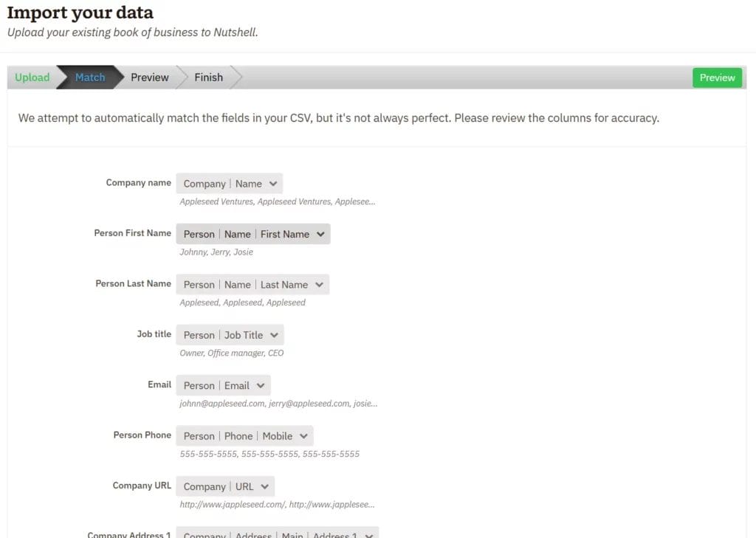This screenshot has width=756, height=538.
Task: Click the Person Email dropdown chevron
Action: (x=261, y=385)
